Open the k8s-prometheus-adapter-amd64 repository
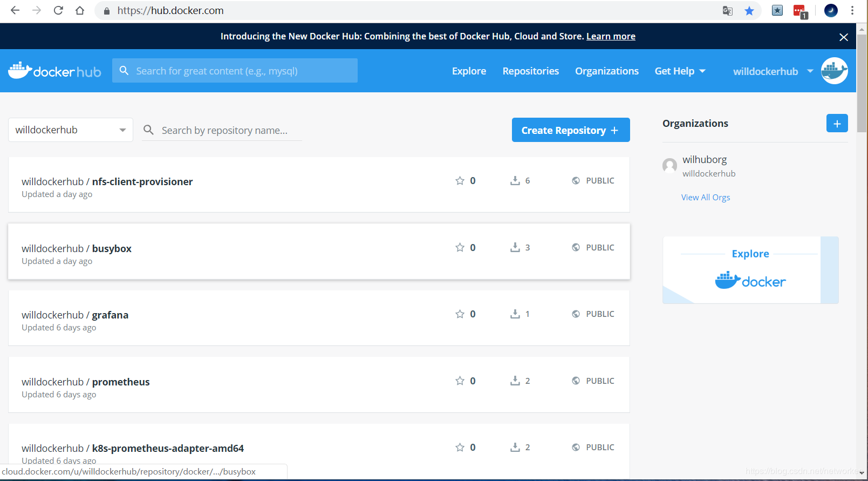 (x=168, y=449)
